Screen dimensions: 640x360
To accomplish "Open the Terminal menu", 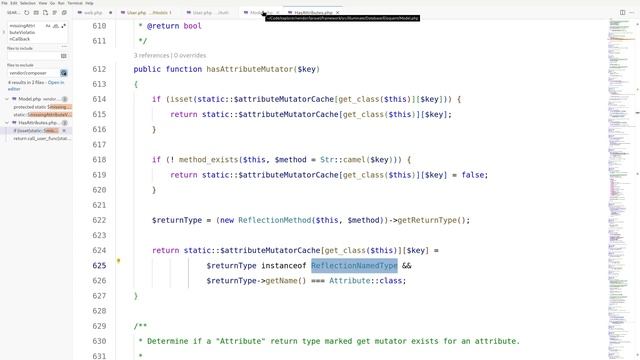I will point(75,3).
